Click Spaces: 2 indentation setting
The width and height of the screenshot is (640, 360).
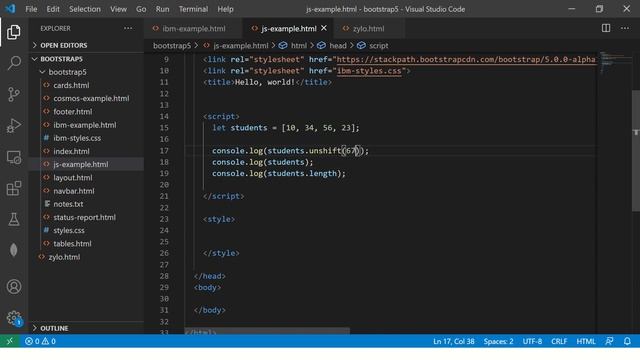[x=498, y=341]
